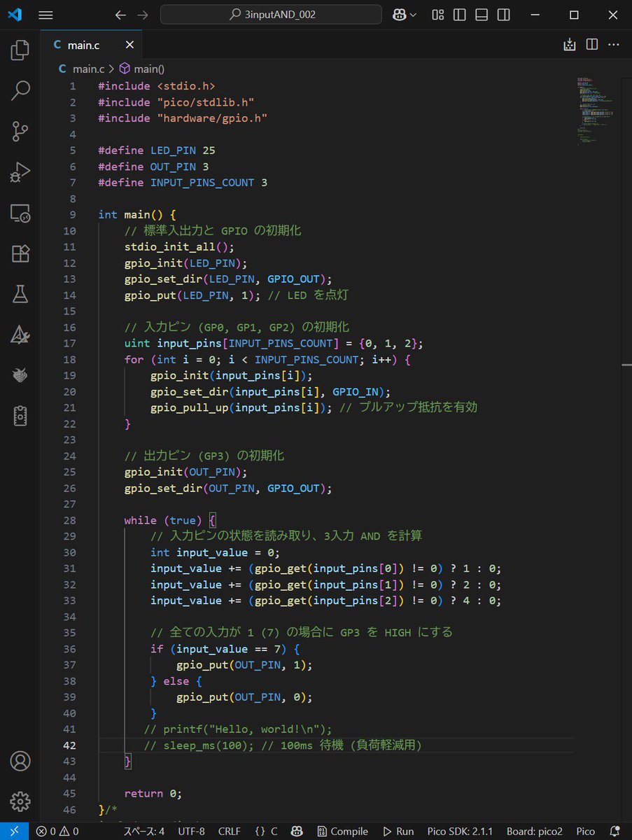Expand the Copilot dropdown chevron
632x840 pixels.
[413, 15]
